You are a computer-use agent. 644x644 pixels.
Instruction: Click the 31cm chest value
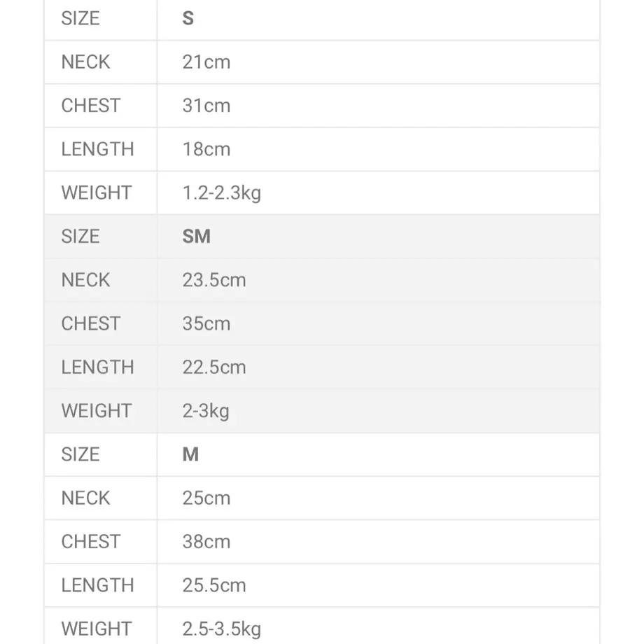pos(206,106)
